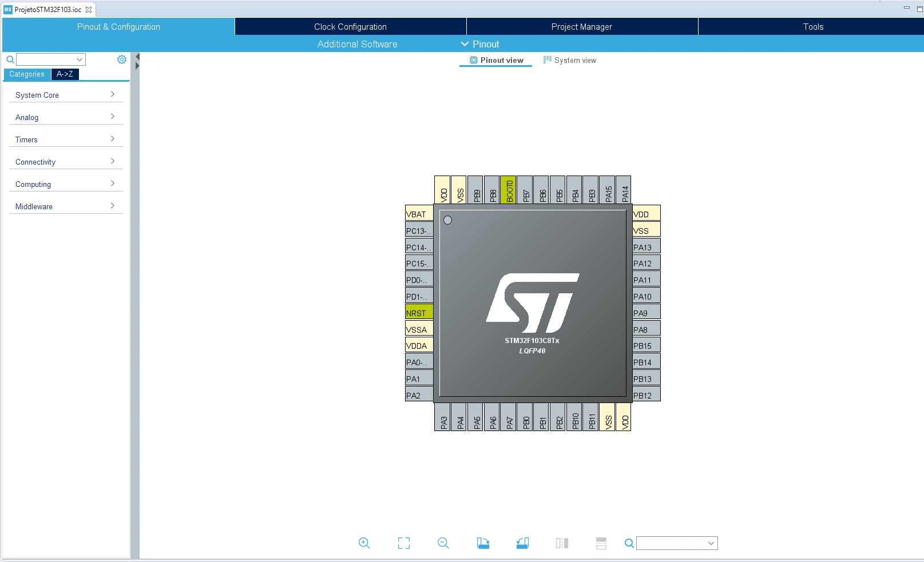This screenshot has height=562, width=924.
Task: Expand the Computing category
Action: (66, 184)
